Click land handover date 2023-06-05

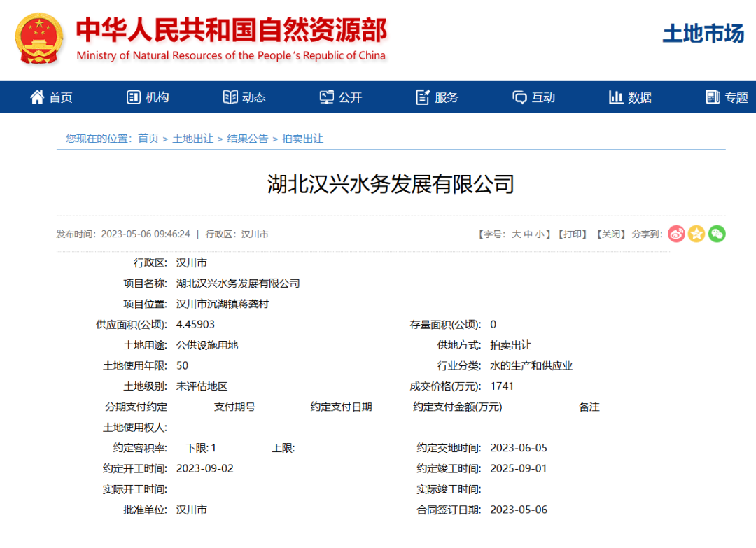pyautogui.click(x=519, y=448)
